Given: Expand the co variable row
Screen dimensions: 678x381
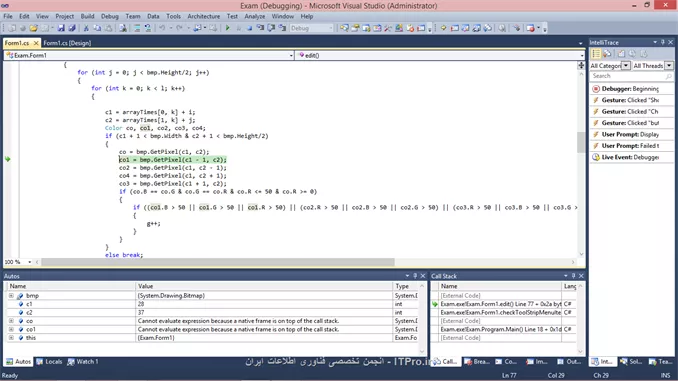Looking at the screenshot, I should pos(11,321).
